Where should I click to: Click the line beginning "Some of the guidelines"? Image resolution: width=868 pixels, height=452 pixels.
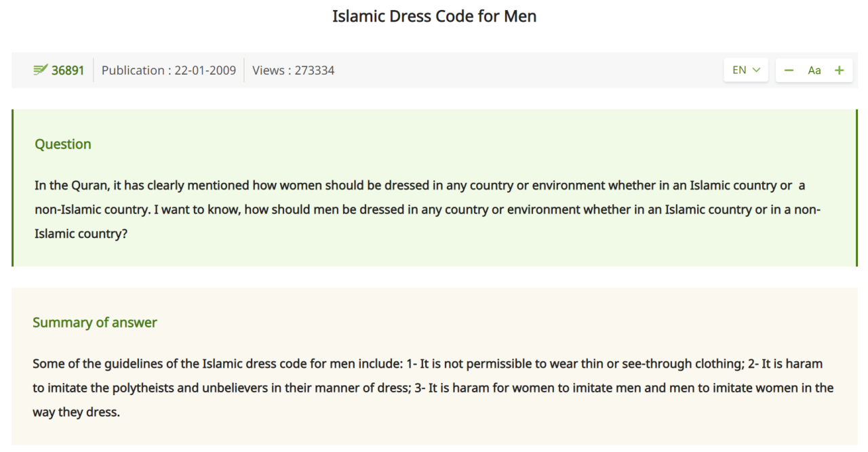[427, 364]
